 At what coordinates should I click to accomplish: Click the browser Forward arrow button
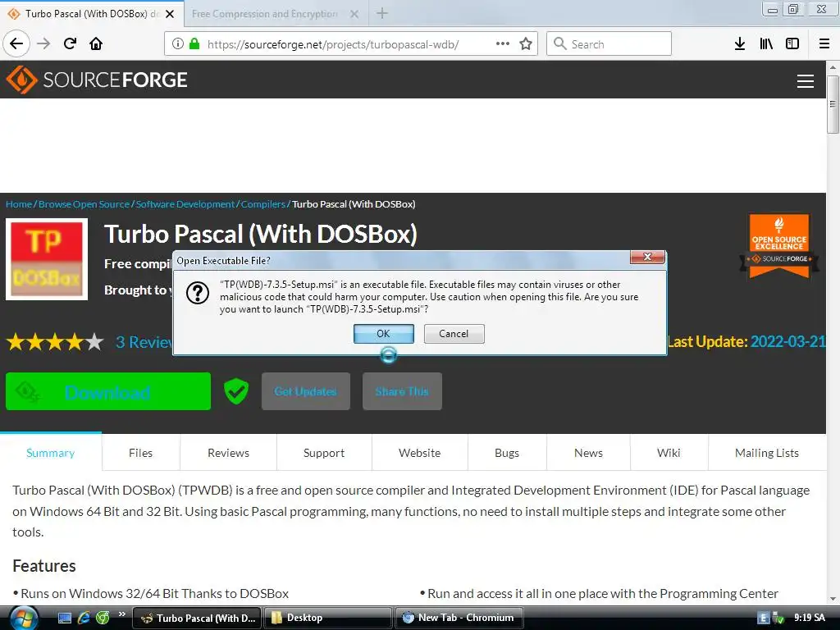coord(43,43)
